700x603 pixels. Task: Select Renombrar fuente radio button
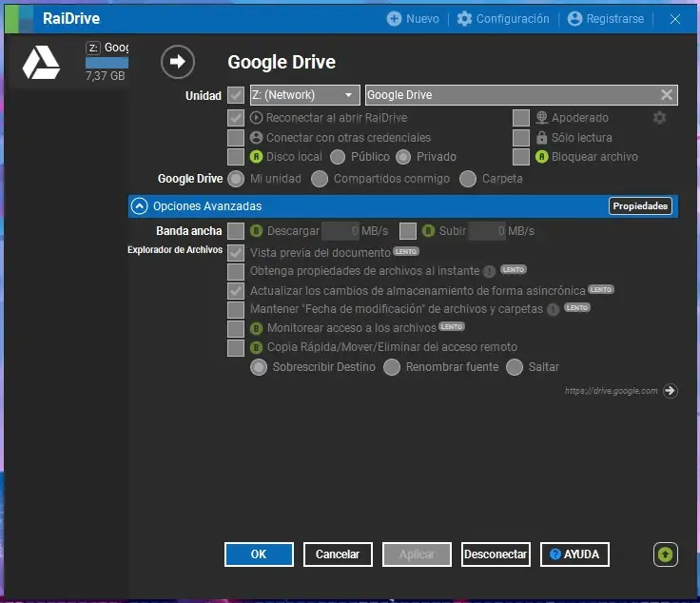tap(392, 367)
